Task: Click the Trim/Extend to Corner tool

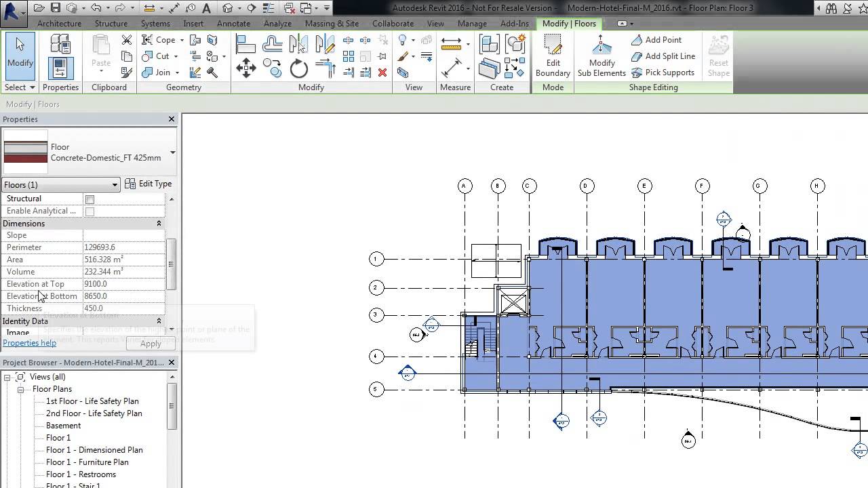Action: pos(325,68)
